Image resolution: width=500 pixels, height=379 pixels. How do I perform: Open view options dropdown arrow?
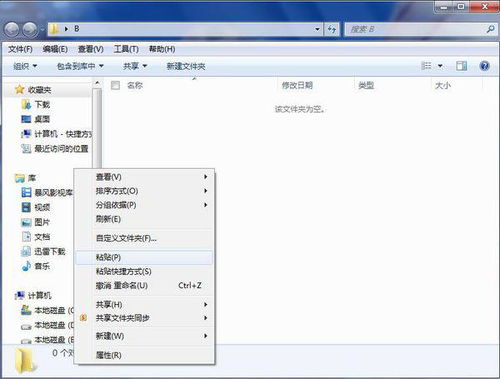(x=440, y=66)
